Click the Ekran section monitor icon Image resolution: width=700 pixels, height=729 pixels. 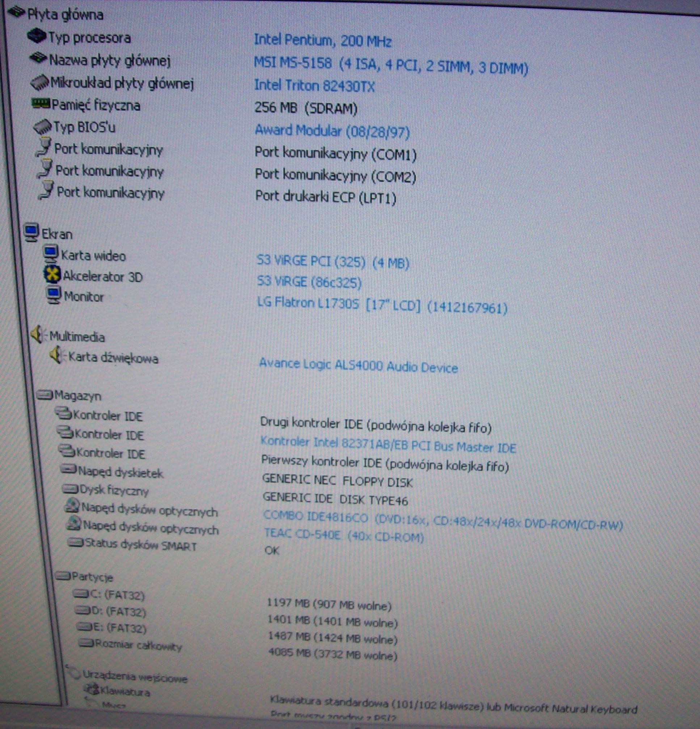point(31,232)
